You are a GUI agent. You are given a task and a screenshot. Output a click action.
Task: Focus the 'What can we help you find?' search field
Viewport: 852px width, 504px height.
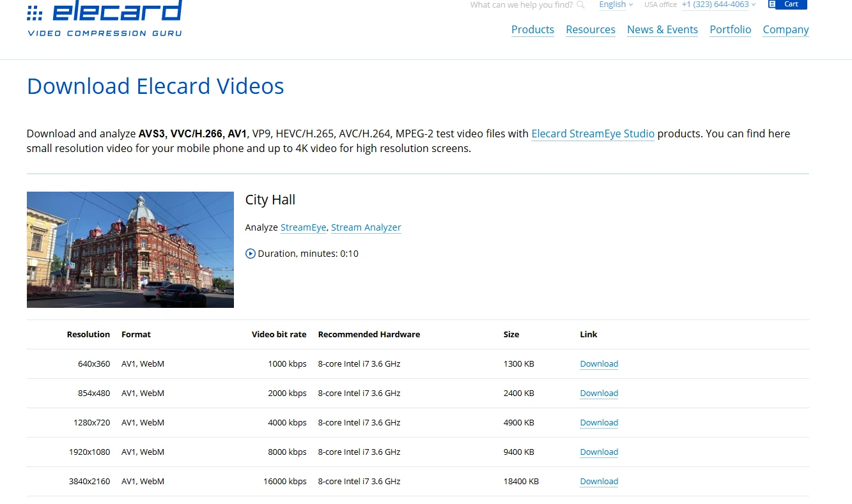point(522,5)
